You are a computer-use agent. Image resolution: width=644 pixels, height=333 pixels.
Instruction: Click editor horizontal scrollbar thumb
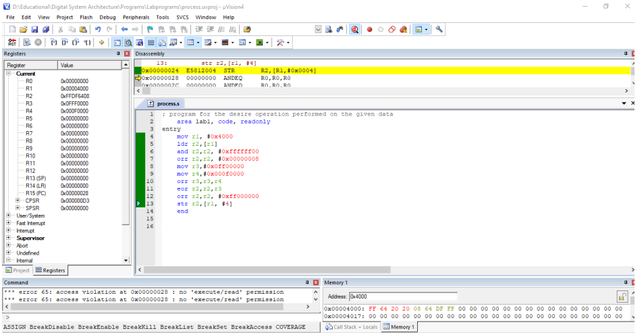coord(267,270)
